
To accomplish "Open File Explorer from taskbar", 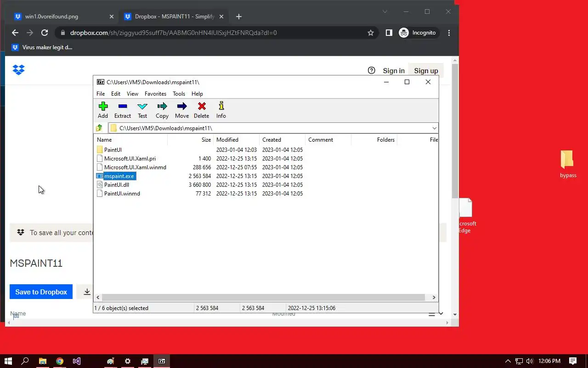I will [x=42, y=361].
